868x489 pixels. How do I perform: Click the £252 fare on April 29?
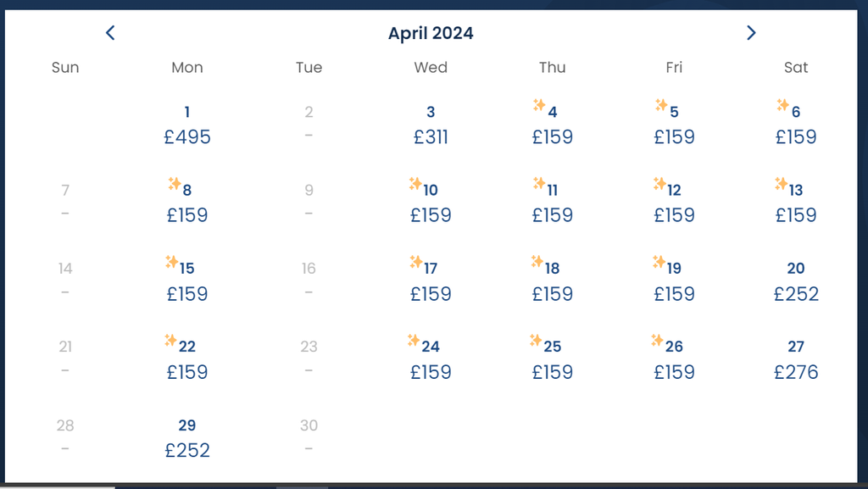(187, 450)
